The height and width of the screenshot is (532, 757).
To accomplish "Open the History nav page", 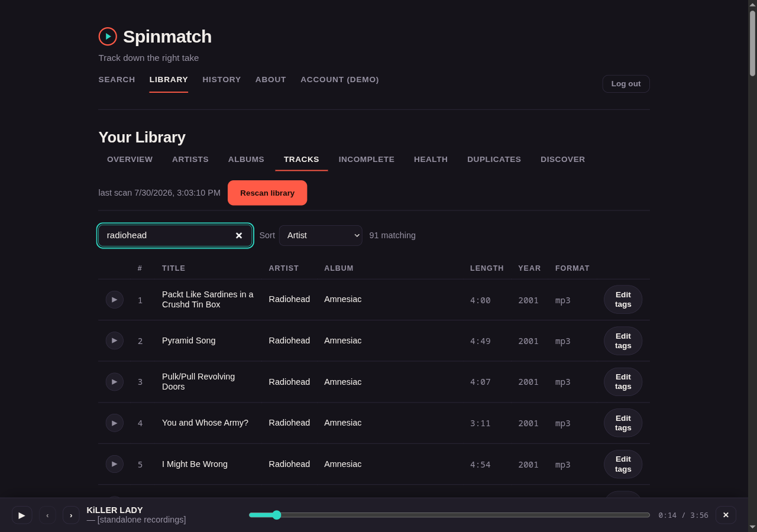I will pyautogui.click(x=222, y=80).
